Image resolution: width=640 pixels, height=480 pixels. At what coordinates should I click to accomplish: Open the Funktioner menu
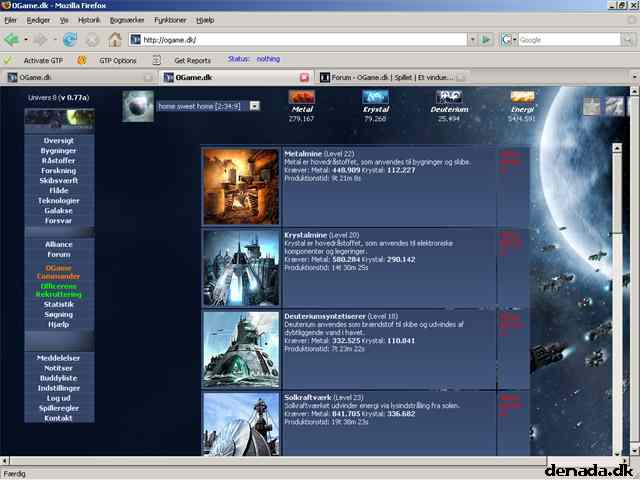click(x=170, y=20)
